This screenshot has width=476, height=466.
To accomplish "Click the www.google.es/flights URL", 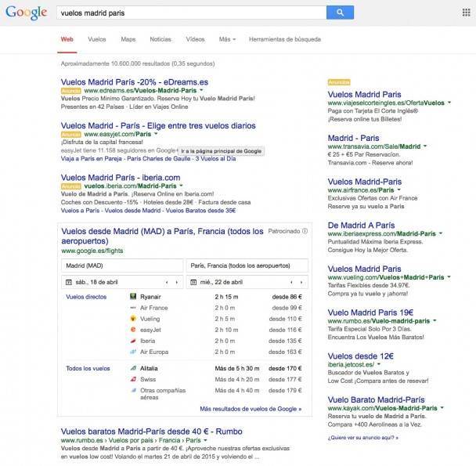I will (x=92, y=251).
